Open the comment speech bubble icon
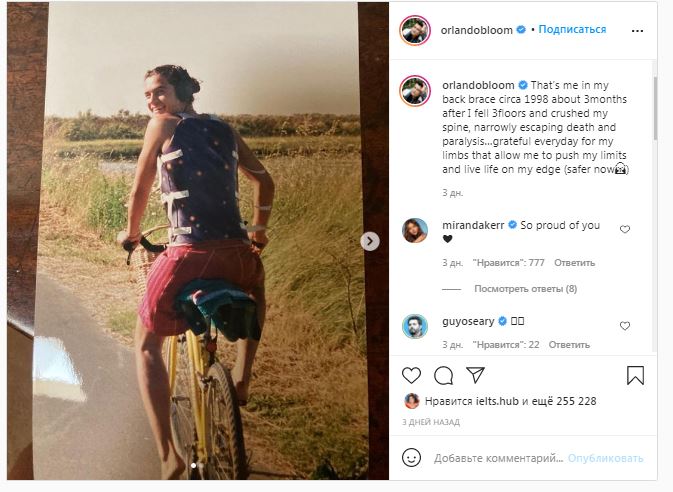Viewport: 673px width, 492px height. 444,376
